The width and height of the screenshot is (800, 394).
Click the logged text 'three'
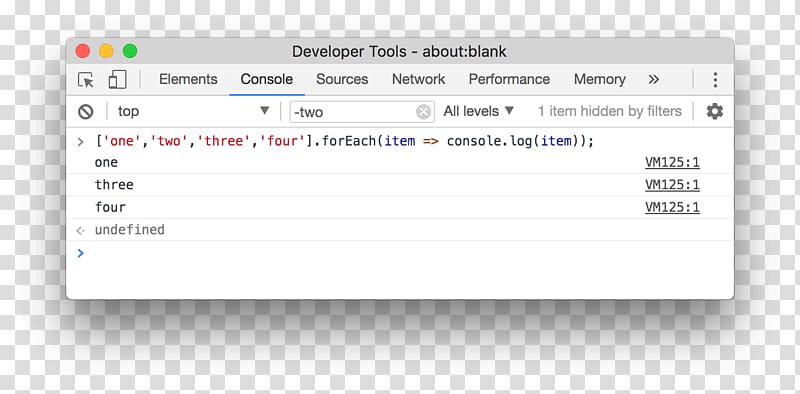pyautogui.click(x=114, y=185)
